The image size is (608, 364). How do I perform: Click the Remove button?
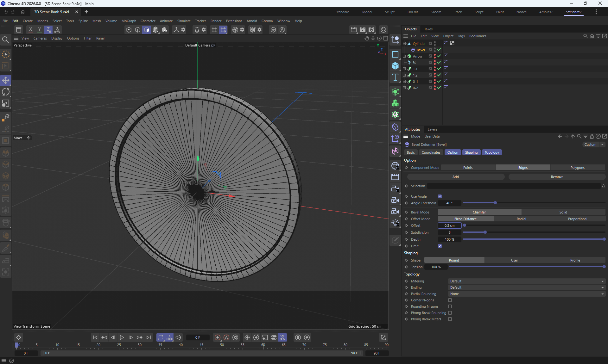click(x=557, y=177)
